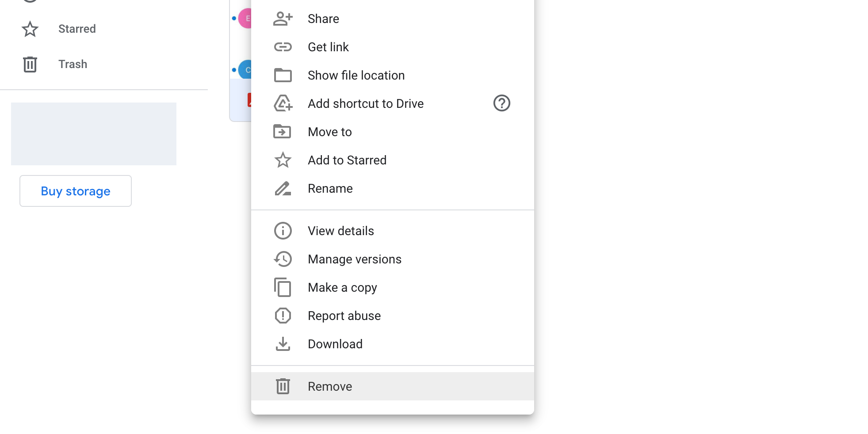Click the Add shortcut to Drive icon
868x434 pixels.
click(283, 103)
